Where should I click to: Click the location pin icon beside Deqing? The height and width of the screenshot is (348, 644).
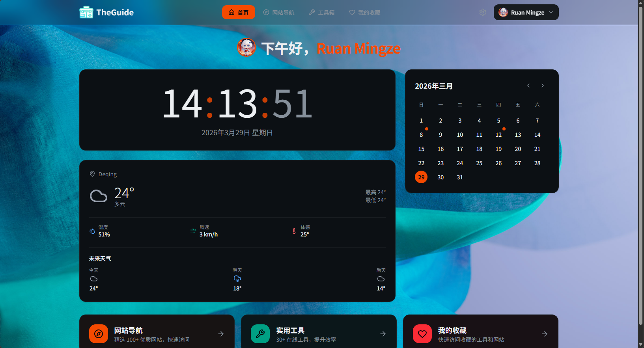(92, 174)
